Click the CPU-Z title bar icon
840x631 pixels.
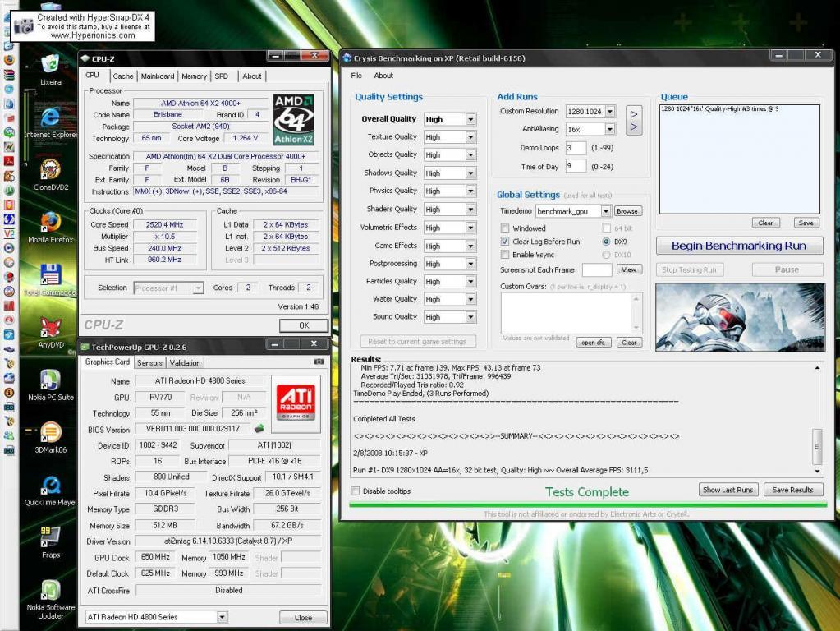pos(85,58)
